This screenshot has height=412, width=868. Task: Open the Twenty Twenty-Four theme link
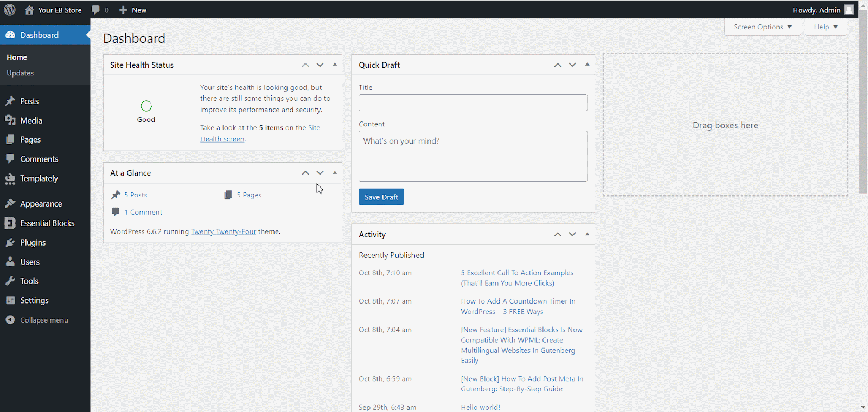click(224, 231)
